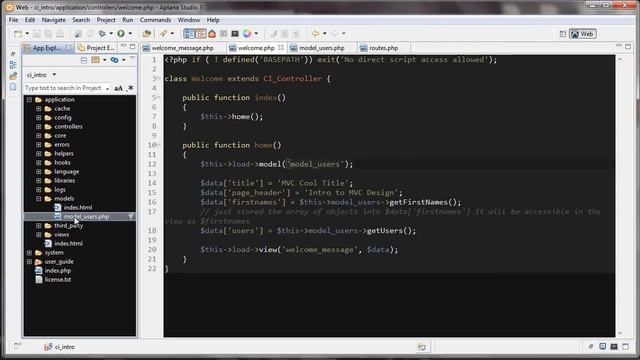Screen dimensions: 640x360
Task: Open the File menu
Action: [13, 20]
